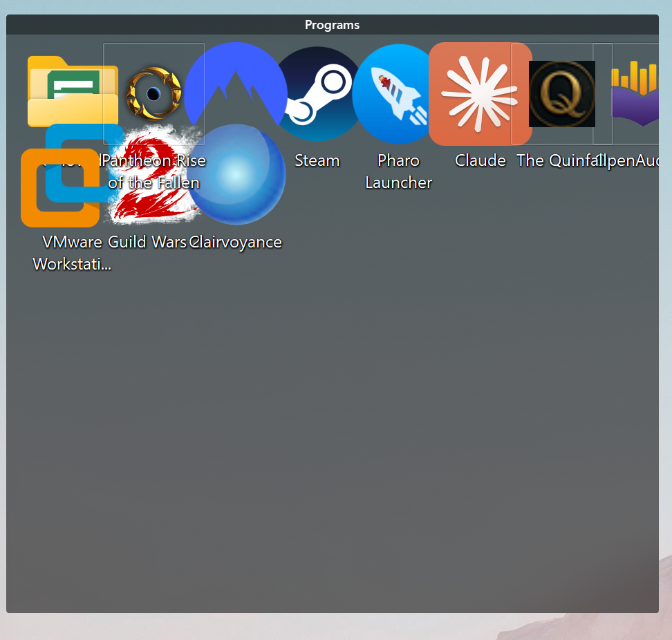Click the Programs title bar

(x=332, y=25)
